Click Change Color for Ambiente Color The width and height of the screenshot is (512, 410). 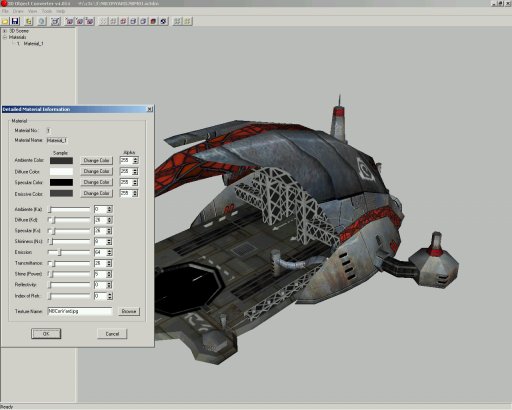[96, 160]
